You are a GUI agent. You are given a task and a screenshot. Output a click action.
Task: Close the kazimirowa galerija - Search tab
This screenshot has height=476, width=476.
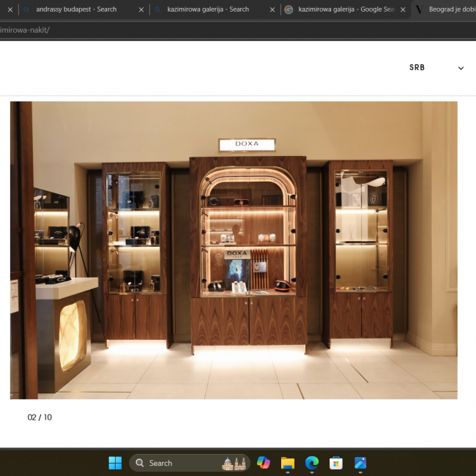coord(272,10)
